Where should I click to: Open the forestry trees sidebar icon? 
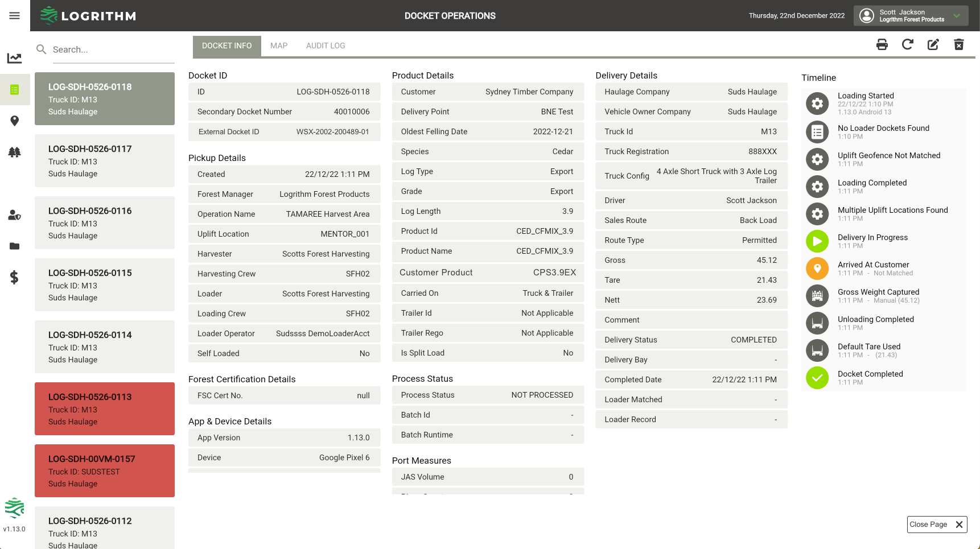pyautogui.click(x=15, y=152)
